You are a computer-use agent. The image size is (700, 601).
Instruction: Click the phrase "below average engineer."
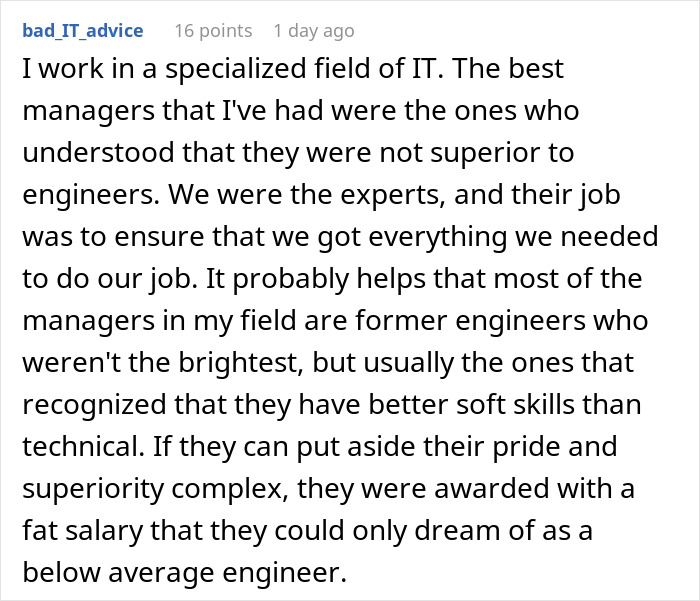pos(184,573)
